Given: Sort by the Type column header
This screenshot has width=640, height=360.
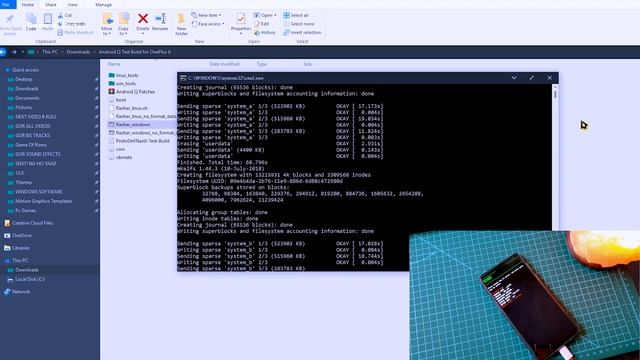Looking at the screenshot, I should pyautogui.click(x=262, y=64).
